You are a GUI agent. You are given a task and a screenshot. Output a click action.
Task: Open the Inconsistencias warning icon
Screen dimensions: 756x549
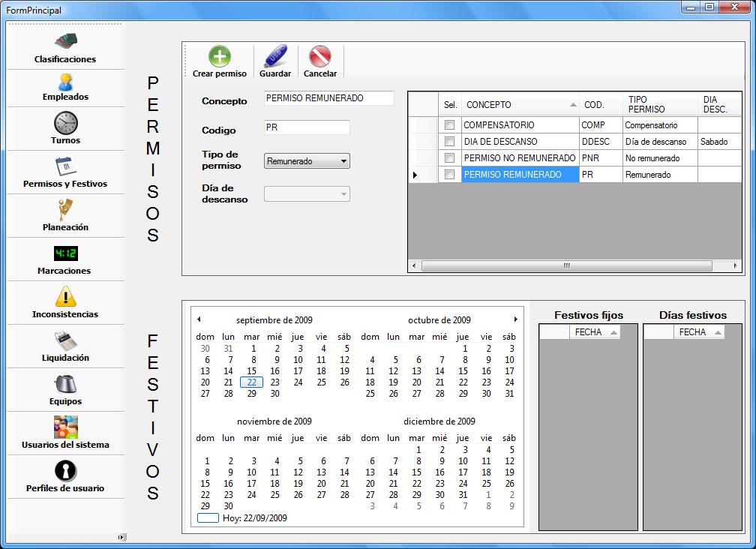pyautogui.click(x=65, y=296)
